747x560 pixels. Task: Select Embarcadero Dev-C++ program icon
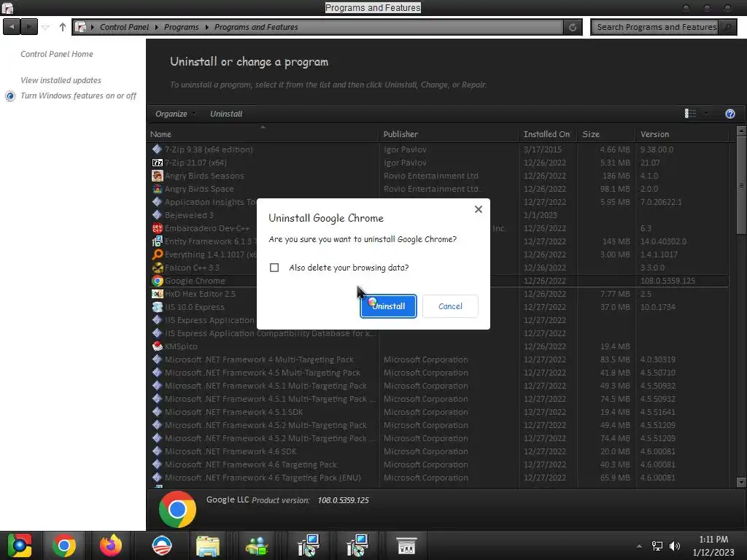tap(158, 228)
